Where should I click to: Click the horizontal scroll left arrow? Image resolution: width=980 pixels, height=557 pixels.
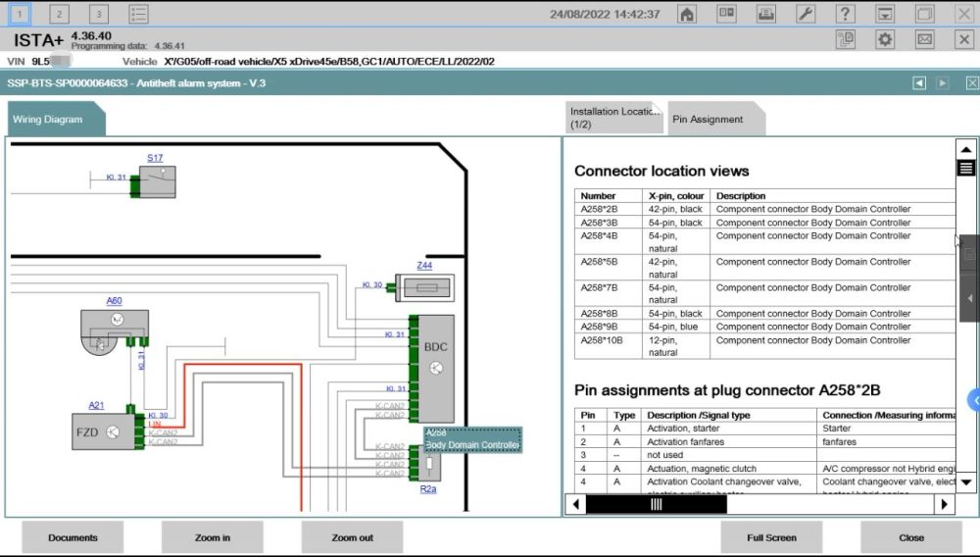point(575,504)
